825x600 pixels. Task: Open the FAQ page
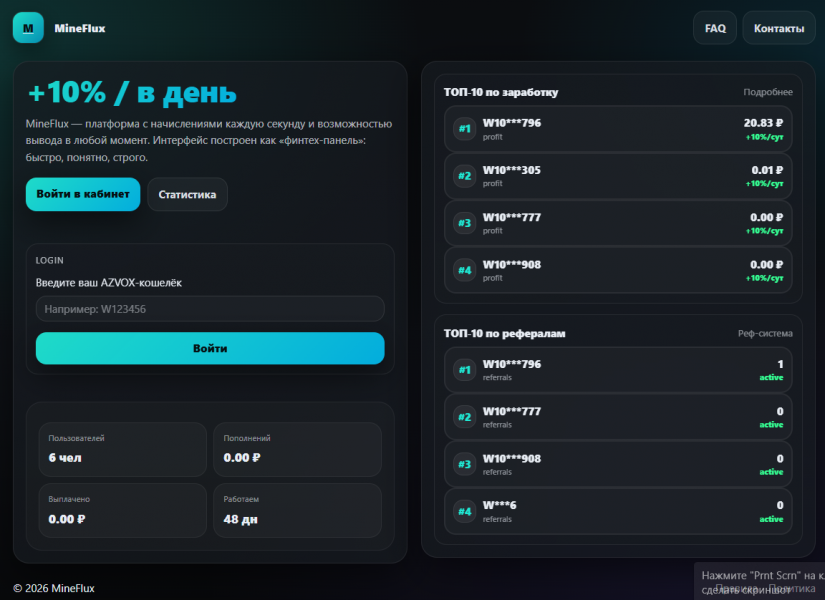(715, 28)
